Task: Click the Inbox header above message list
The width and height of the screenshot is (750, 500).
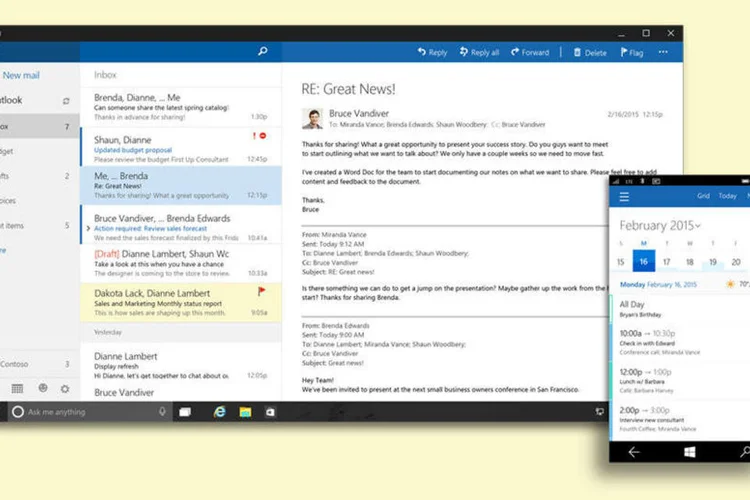Action: [105, 75]
